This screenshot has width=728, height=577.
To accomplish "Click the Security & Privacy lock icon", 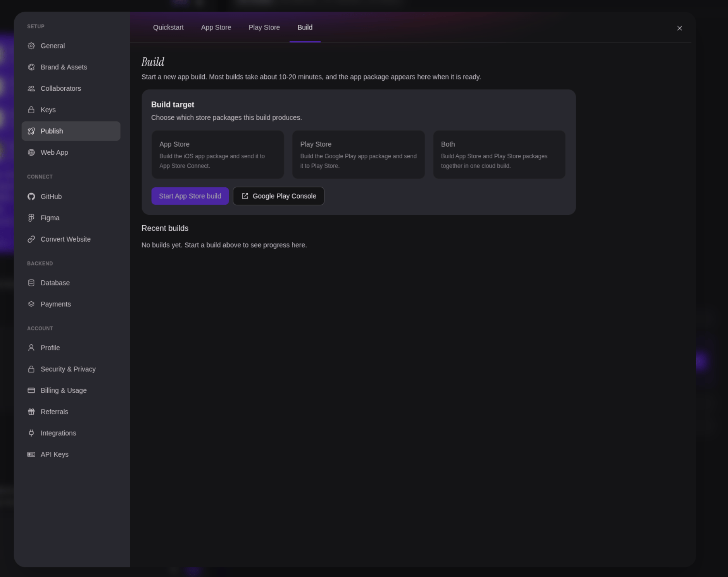I will tap(31, 369).
